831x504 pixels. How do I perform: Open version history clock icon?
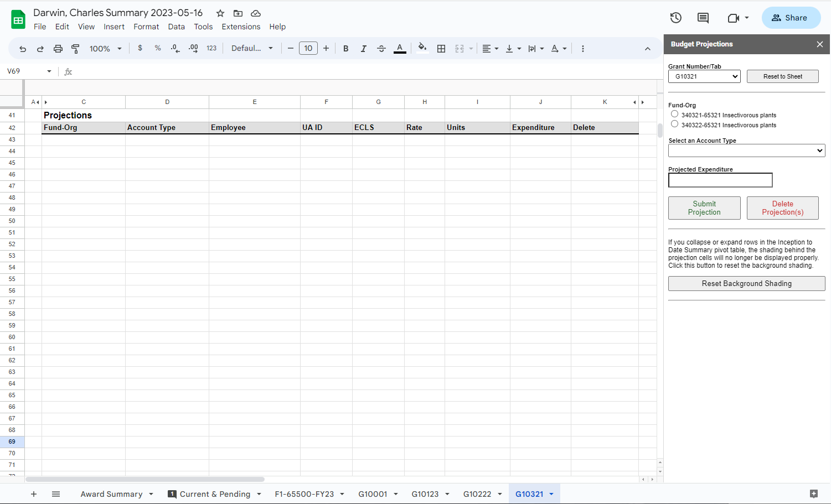click(675, 18)
